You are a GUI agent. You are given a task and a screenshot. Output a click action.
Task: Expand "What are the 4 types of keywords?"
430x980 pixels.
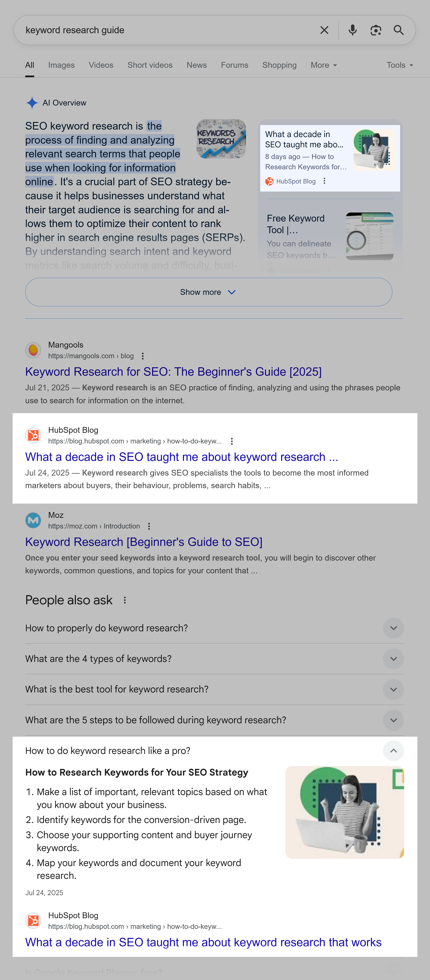[x=394, y=659]
